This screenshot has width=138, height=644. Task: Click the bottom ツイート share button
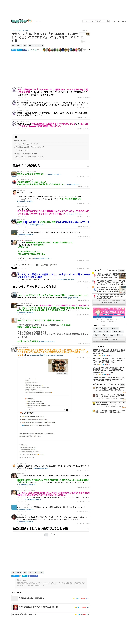[x=15, y=576]
